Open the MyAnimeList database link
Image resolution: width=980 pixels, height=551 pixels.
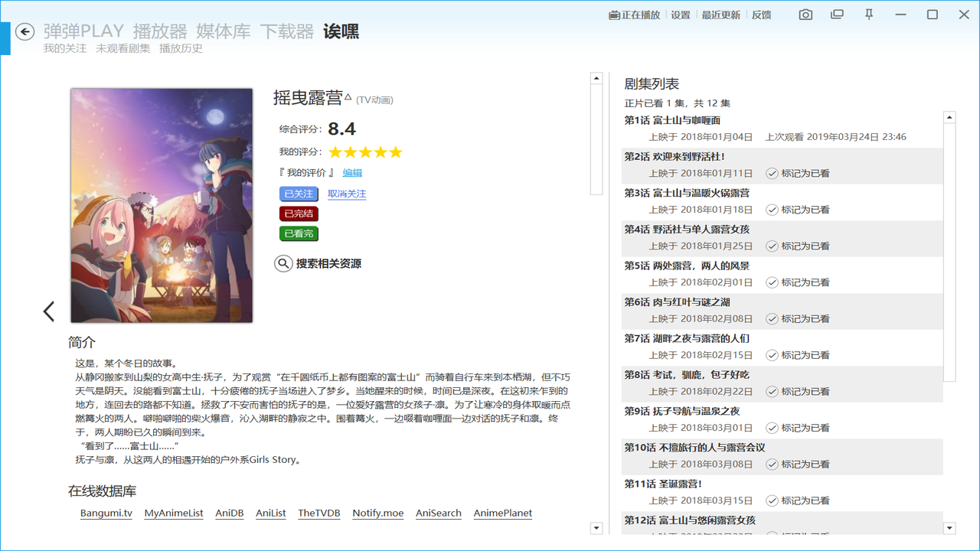(x=174, y=513)
